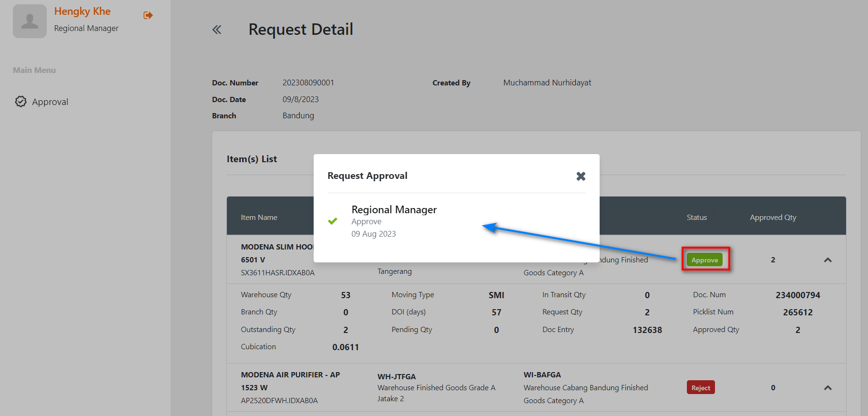Click the Item Name column header

[259, 218]
